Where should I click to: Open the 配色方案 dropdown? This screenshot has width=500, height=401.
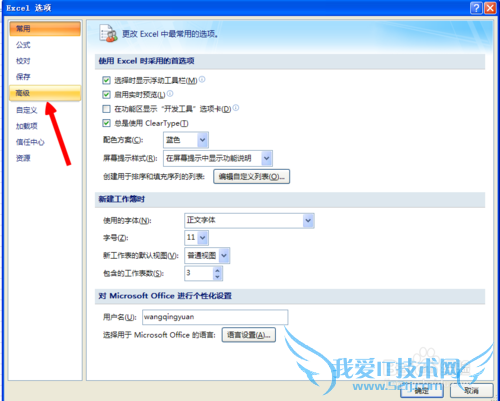tap(186, 140)
